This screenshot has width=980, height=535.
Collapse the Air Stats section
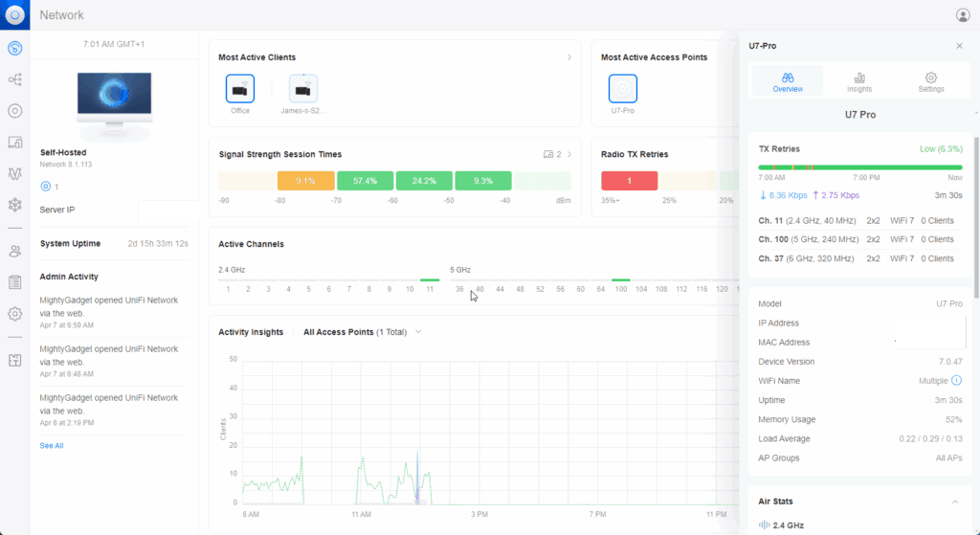pos(954,502)
